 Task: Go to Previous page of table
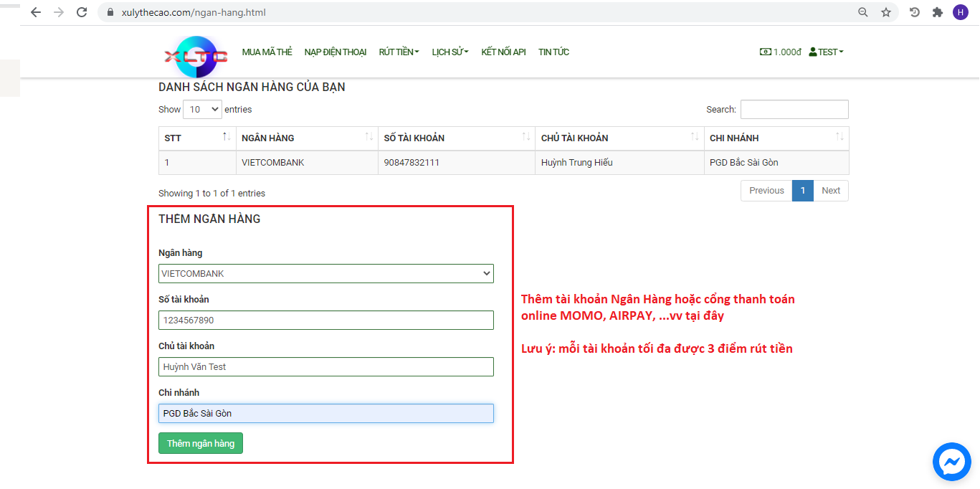pos(766,191)
